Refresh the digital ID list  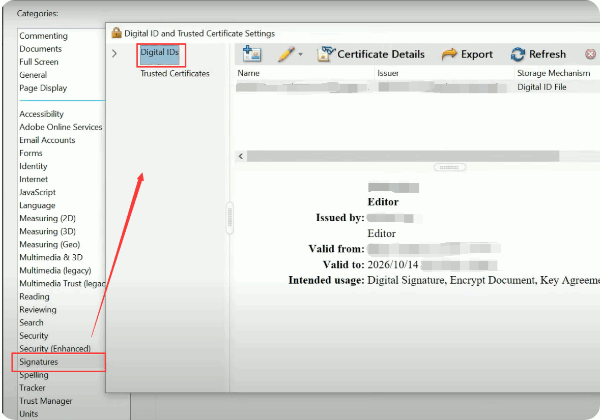point(538,54)
